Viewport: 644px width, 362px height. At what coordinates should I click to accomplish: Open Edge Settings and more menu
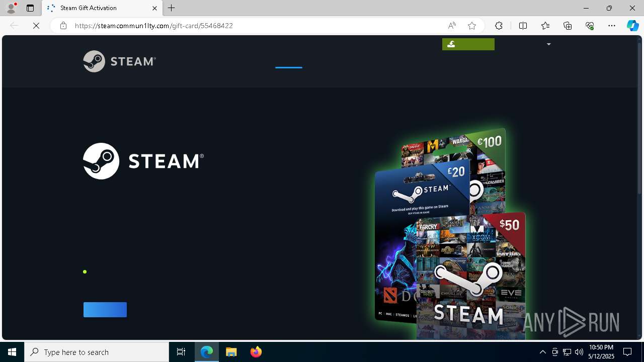coord(612,26)
